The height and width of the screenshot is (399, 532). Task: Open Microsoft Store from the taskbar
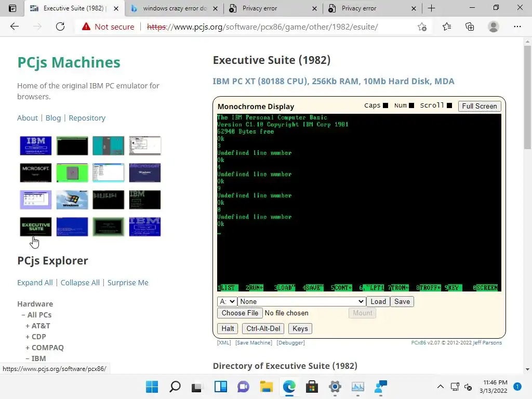pos(312,387)
